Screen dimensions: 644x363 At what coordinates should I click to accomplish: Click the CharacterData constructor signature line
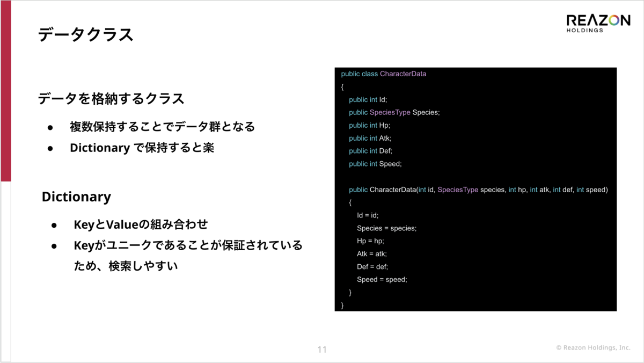pos(478,190)
